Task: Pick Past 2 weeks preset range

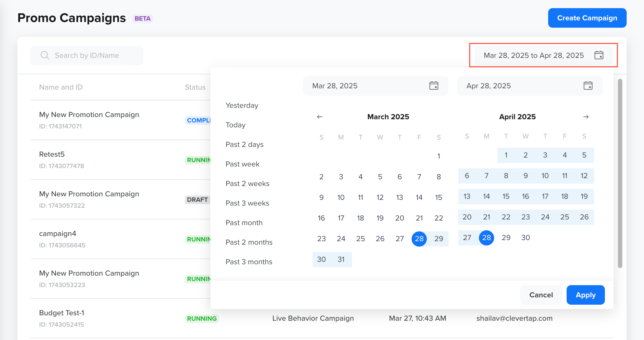Action: point(247,184)
